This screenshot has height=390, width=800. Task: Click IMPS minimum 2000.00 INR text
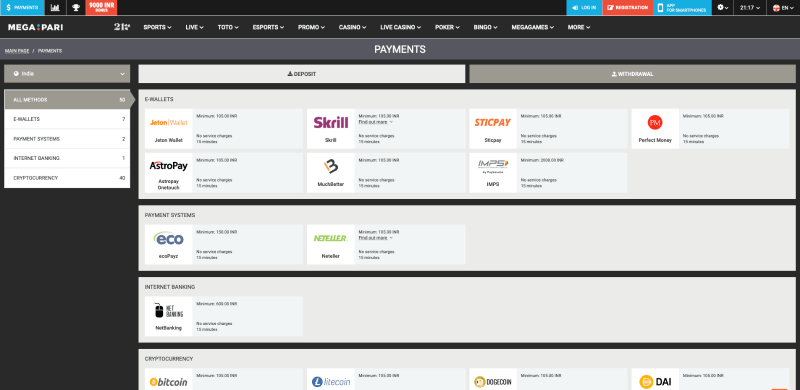[542, 160]
